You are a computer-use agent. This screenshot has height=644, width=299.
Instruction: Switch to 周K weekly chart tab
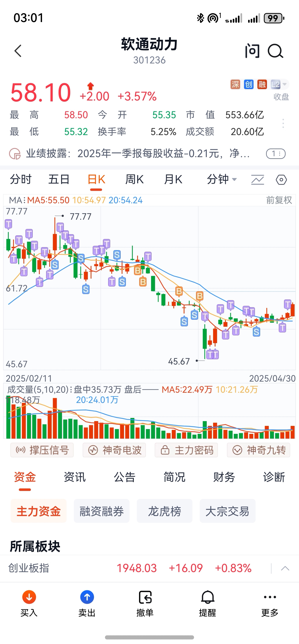(x=134, y=179)
